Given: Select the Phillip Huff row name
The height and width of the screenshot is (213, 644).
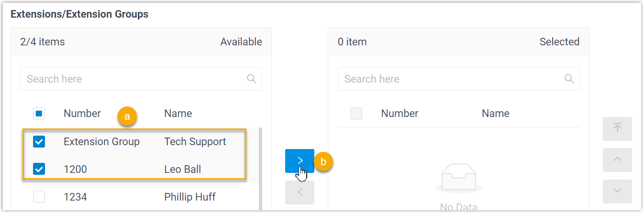Looking at the screenshot, I should (190, 197).
